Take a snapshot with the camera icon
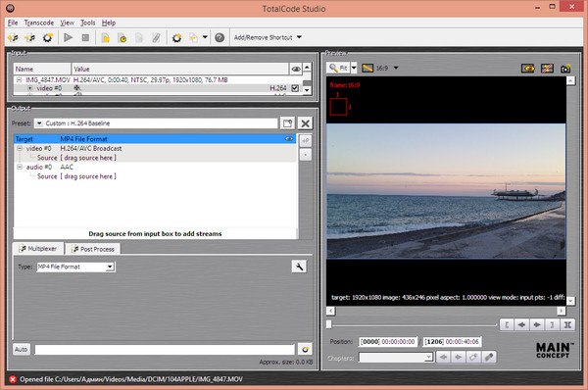Viewport: 588px width, 390px height. 565,69
